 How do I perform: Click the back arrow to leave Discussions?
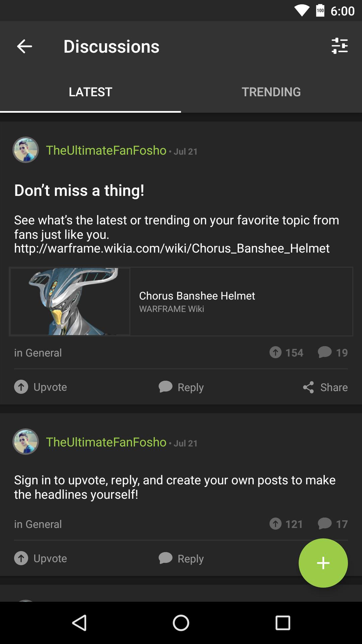(24, 46)
